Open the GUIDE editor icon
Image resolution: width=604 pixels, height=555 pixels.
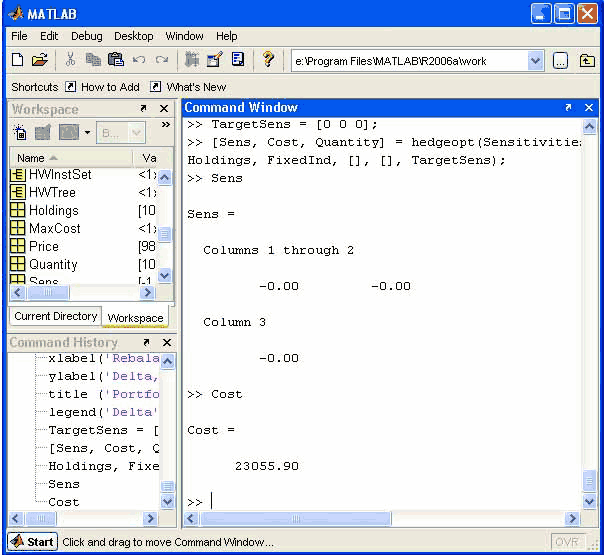coord(215,60)
